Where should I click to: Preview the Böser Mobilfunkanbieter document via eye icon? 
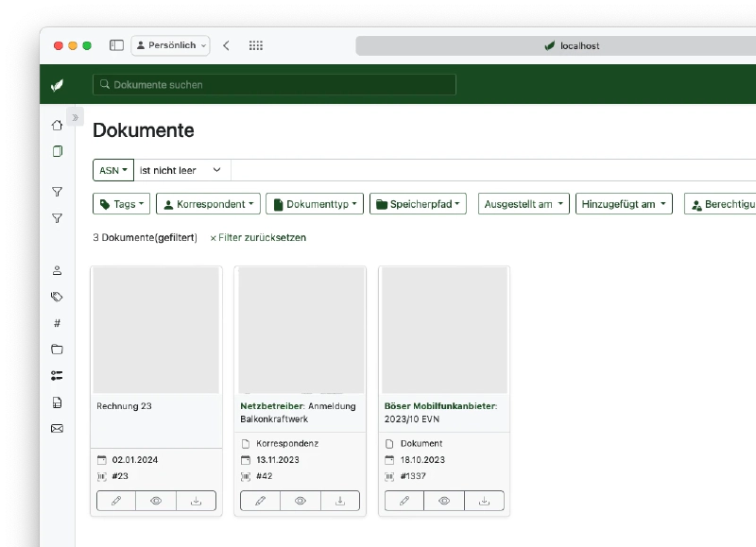click(444, 501)
